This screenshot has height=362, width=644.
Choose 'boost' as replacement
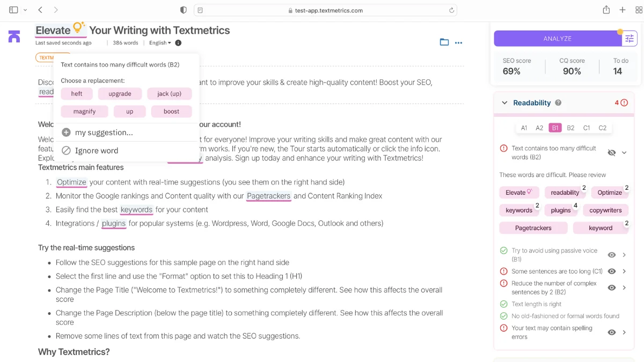click(171, 111)
